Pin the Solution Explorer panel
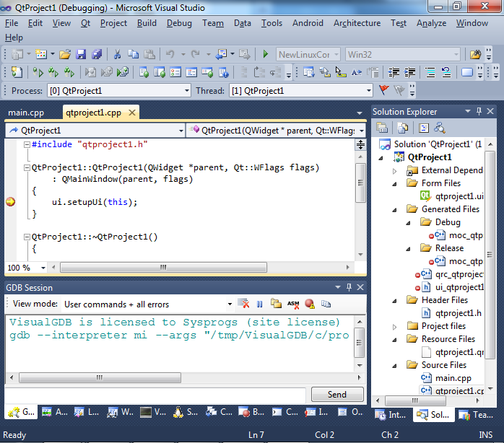 (x=479, y=111)
